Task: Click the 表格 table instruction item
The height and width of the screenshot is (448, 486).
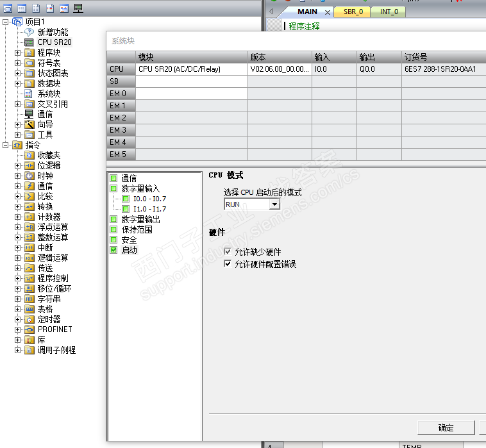Action: coord(45,309)
